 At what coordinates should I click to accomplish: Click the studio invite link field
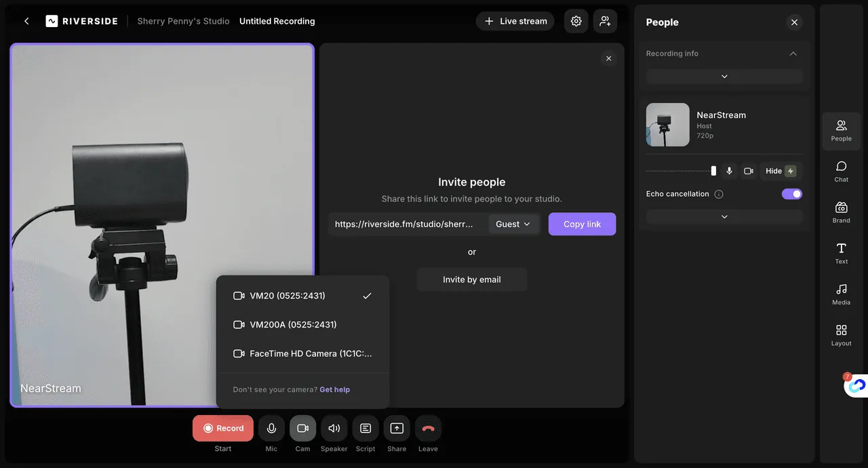pos(409,224)
